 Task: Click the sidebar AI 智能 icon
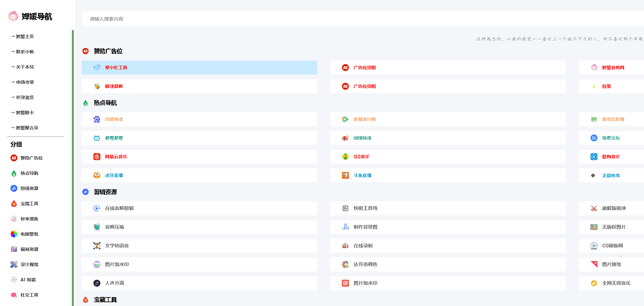coord(14,280)
